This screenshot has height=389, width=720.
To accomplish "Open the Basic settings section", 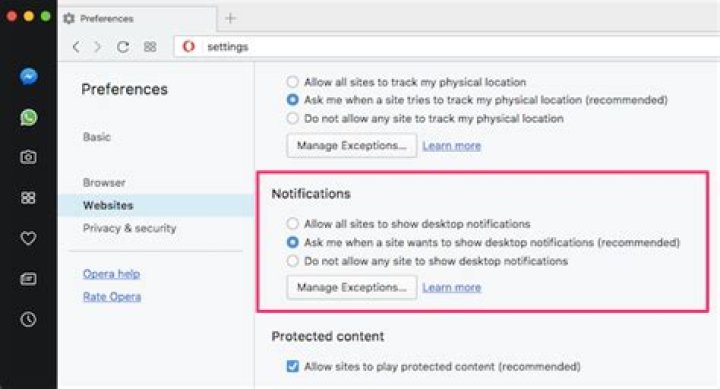I will coord(97,137).
